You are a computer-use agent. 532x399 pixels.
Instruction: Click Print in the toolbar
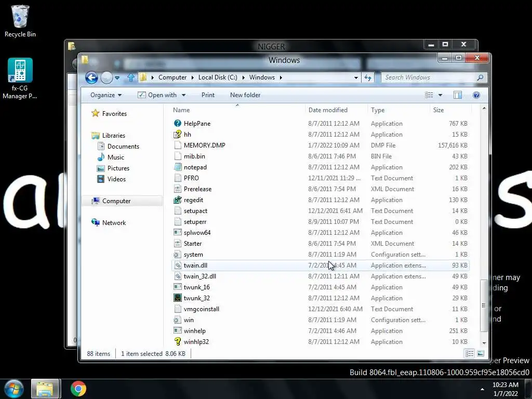click(x=208, y=95)
